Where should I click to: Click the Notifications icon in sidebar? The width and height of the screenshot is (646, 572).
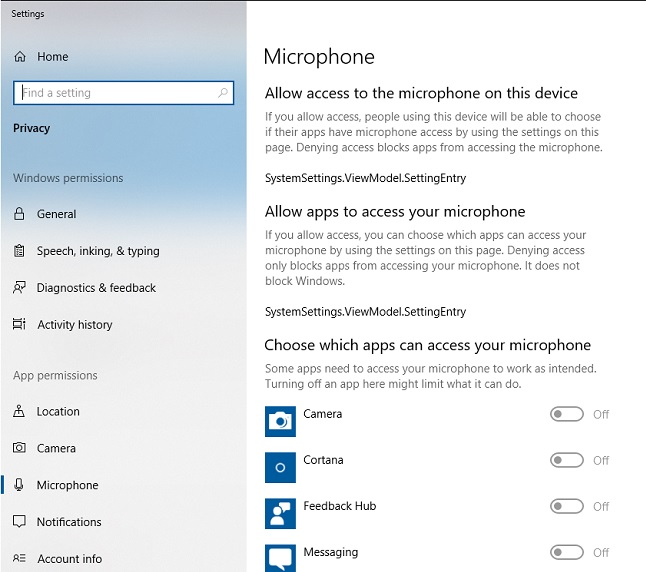pyautogui.click(x=19, y=522)
